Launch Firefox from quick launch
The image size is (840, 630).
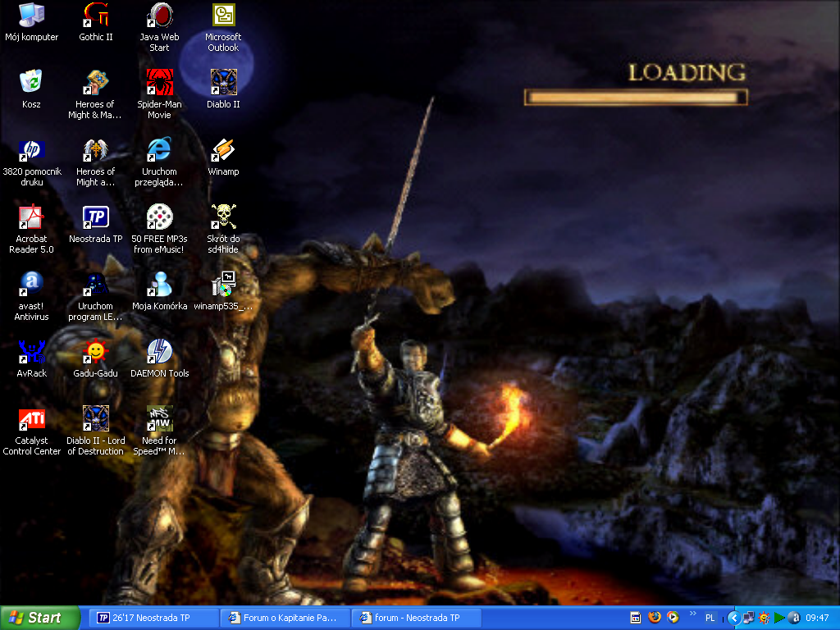point(654,618)
